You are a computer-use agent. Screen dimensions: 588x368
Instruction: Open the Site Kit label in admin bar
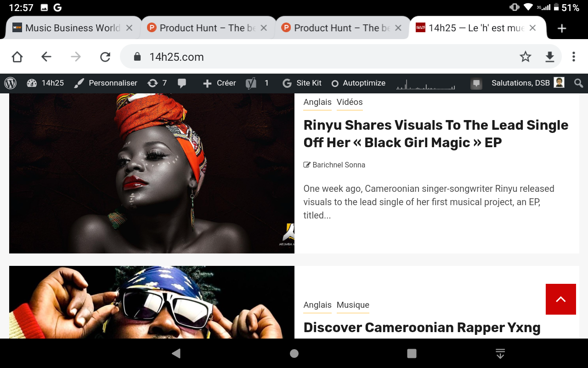pos(309,83)
